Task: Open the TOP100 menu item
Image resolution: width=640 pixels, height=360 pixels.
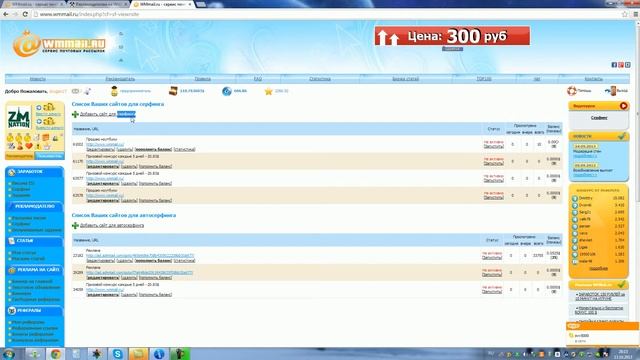Action: [484, 79]
